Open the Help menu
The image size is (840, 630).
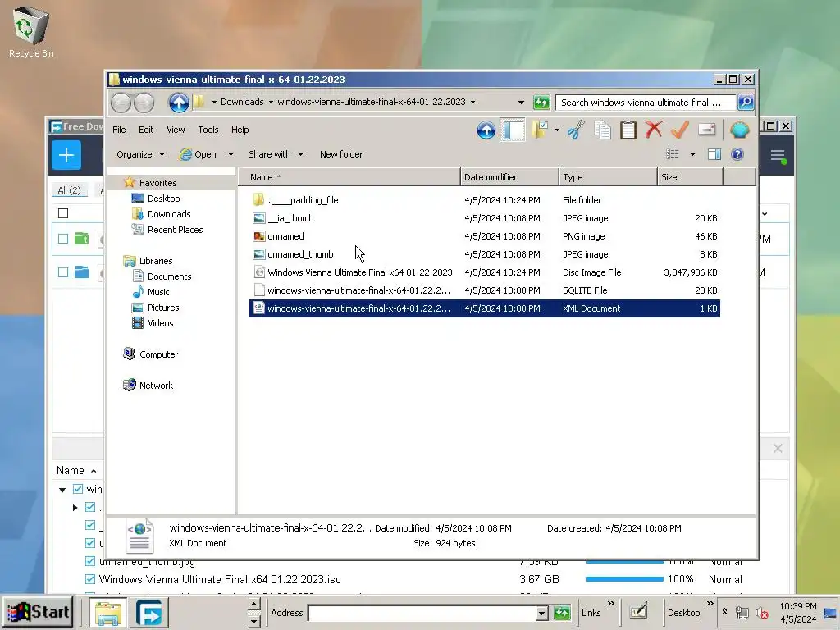click(x=240, y=130)
